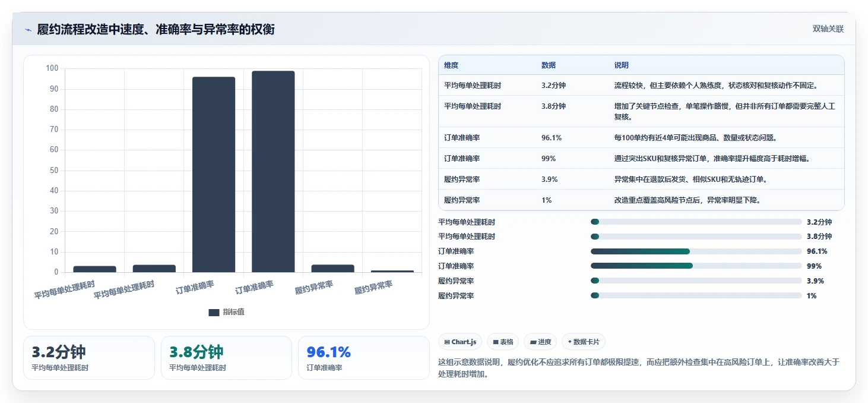The width and height of the screenshot is (868, 403).
Task: Click table 数据 cell 96.1%
Action: pyautogui.click(x=552, y=138)
